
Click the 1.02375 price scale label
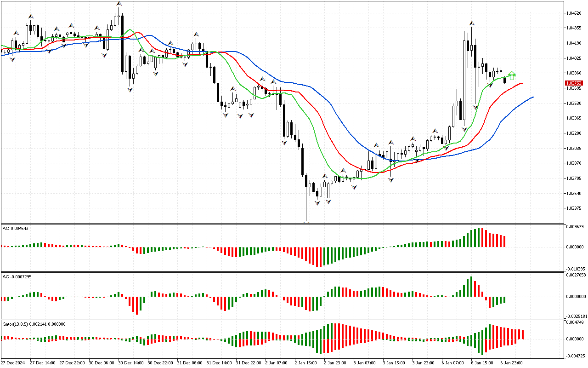point(574,208)
